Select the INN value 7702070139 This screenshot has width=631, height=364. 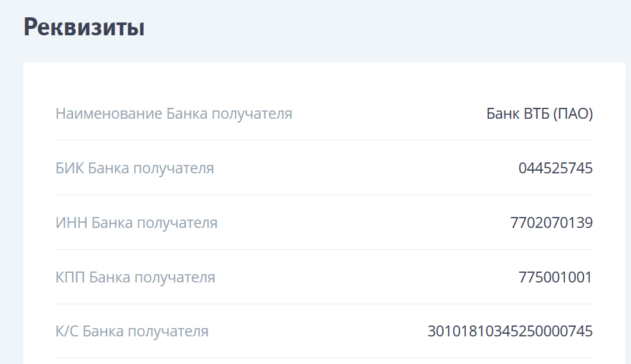pos(551,223)
